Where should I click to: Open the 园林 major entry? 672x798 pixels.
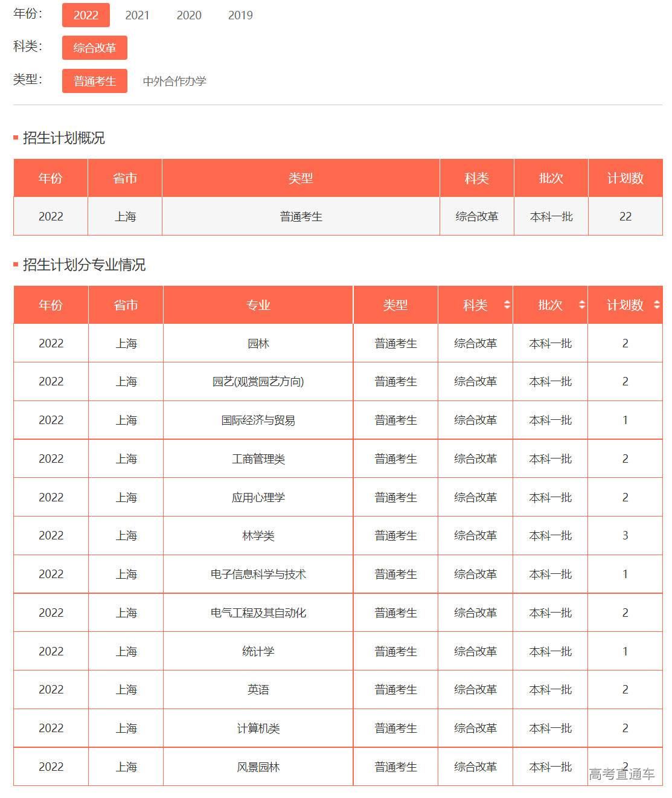258,343
